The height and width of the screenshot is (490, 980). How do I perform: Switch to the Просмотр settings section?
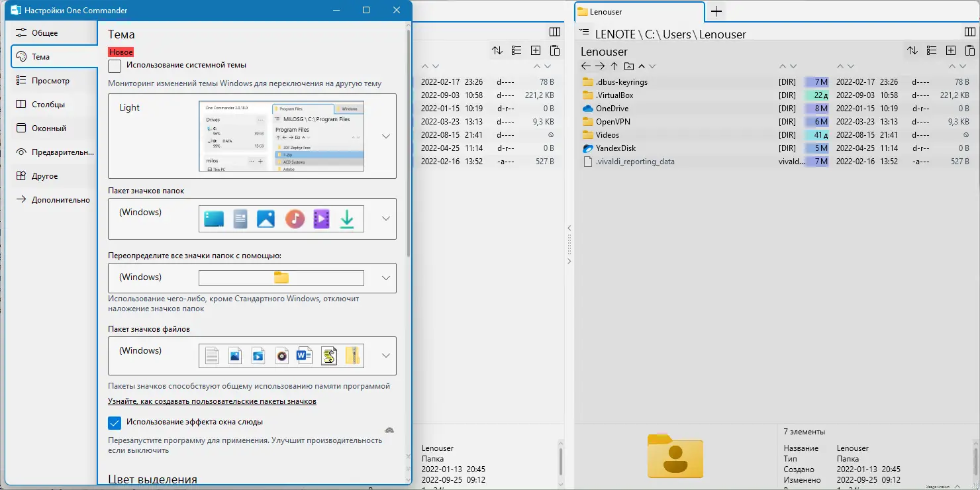pos(54,80)
